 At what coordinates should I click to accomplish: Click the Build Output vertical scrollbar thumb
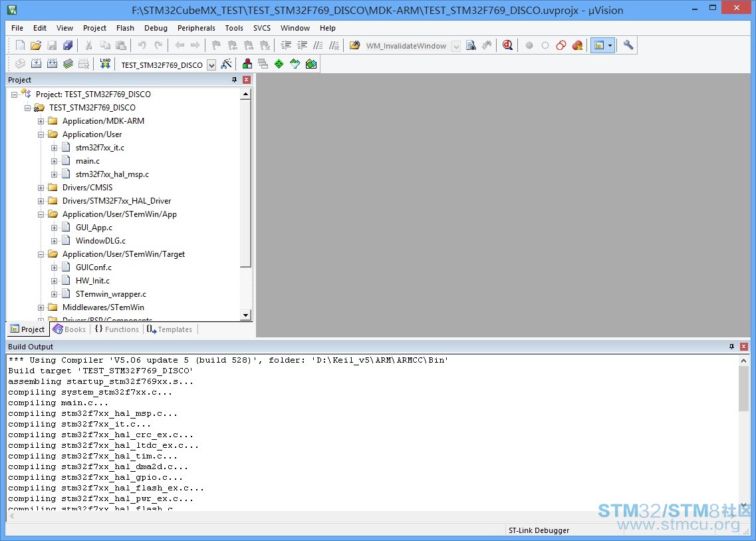click(x=743, y=389)
